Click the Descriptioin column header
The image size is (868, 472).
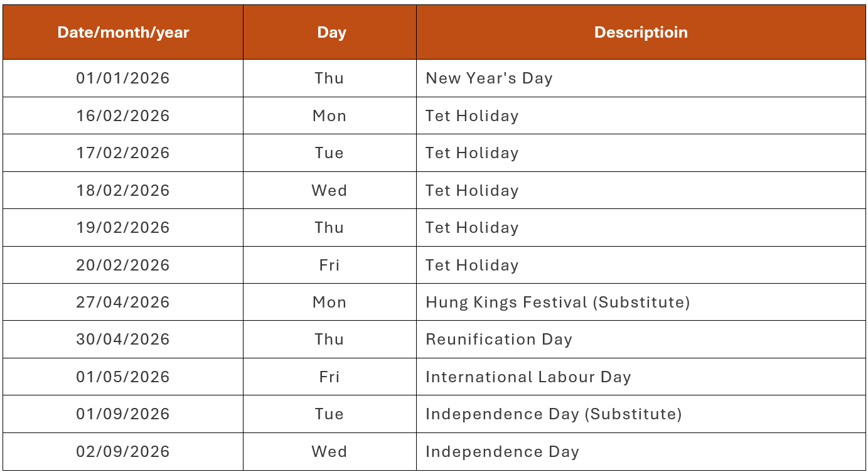point(641,33)
